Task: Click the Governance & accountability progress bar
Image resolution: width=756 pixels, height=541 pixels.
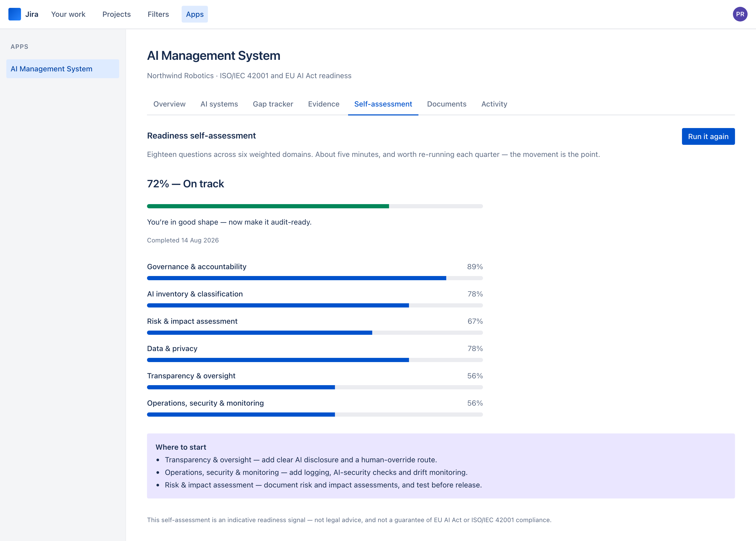Action: pyautogui.click(x=315, y=278)
